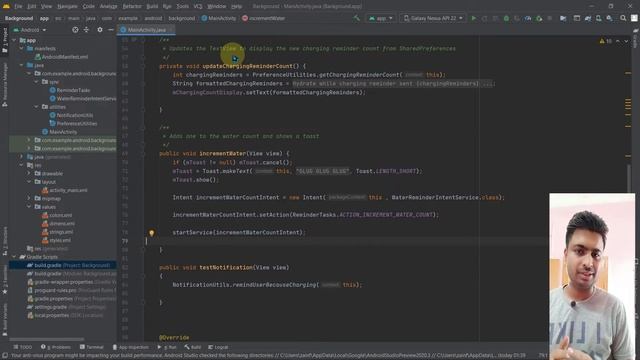The height and width of the screenshot is (360, 640).
Task: Select NotificationUtils class in project tree
Action: tap(71, 115)
